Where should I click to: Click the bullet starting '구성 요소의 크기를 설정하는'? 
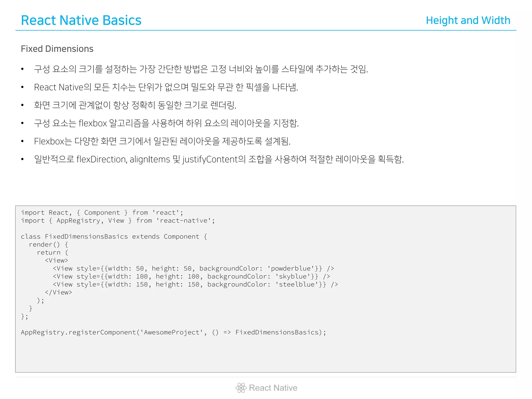pyautogui.click(x=201, y=69)
